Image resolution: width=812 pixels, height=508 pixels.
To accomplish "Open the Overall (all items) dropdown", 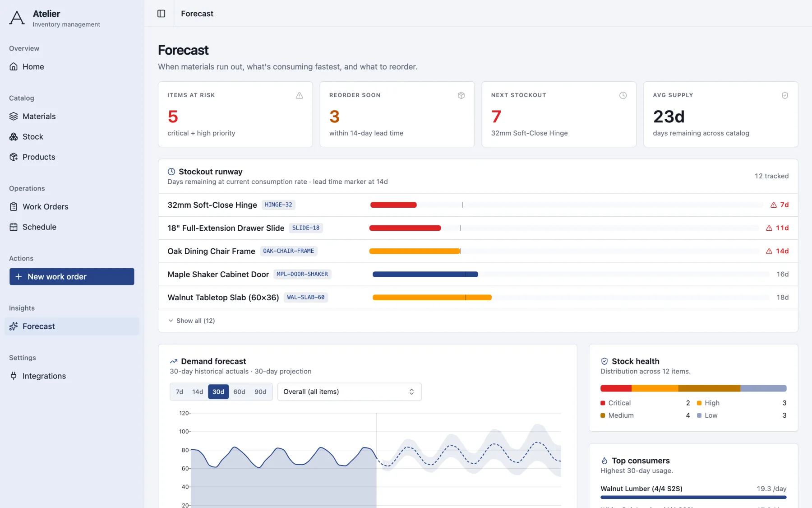I will tap(349, 391).
